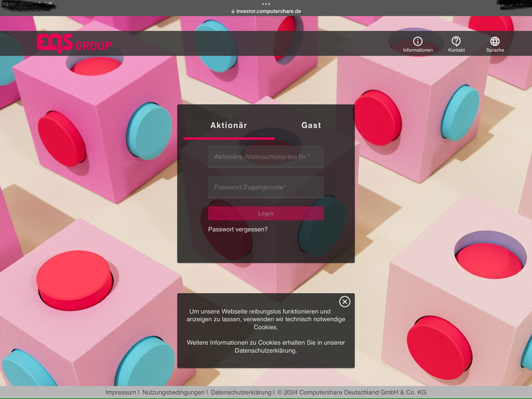Open the Sprache globe language selector

tap(495, 42)
